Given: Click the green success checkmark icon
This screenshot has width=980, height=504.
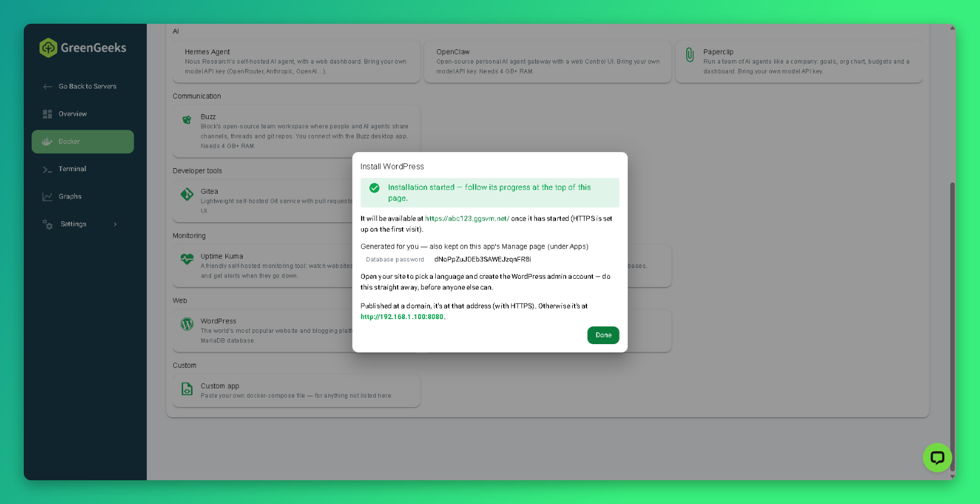Looking at the screenshot, I should pyautogui.click(x=375, y=188).
